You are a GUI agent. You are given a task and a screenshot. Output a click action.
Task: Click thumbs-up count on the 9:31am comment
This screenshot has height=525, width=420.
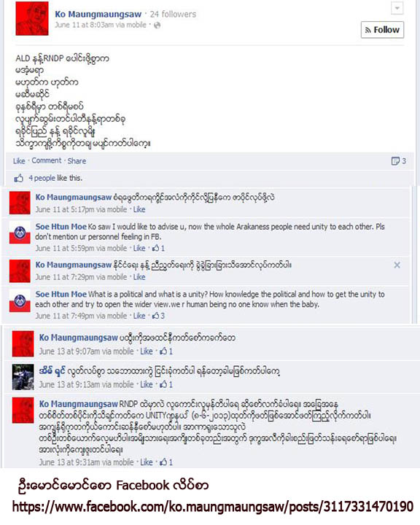tap(166, 462)
